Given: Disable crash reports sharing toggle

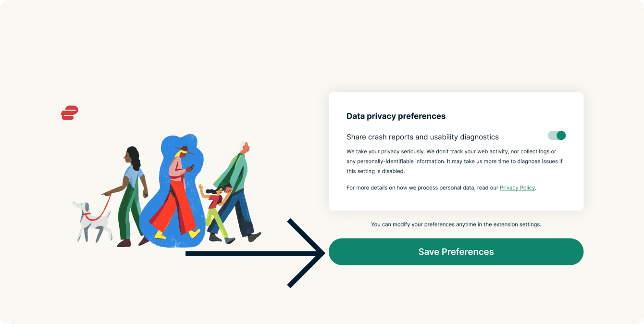Looking at the screenshot, I should 557,136.
